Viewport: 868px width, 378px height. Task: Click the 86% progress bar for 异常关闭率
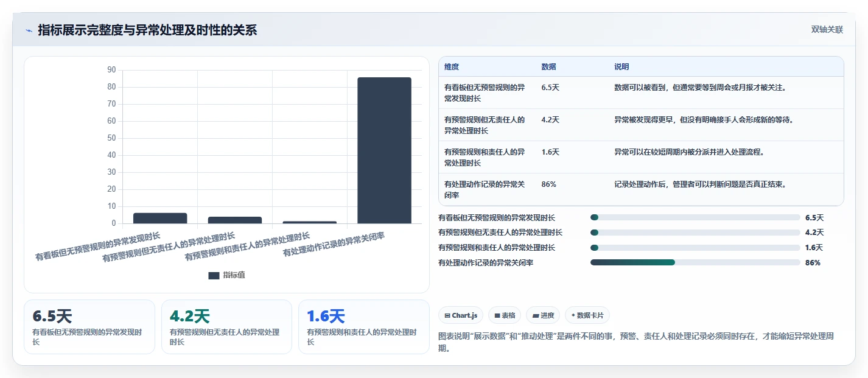pos(695,262)
